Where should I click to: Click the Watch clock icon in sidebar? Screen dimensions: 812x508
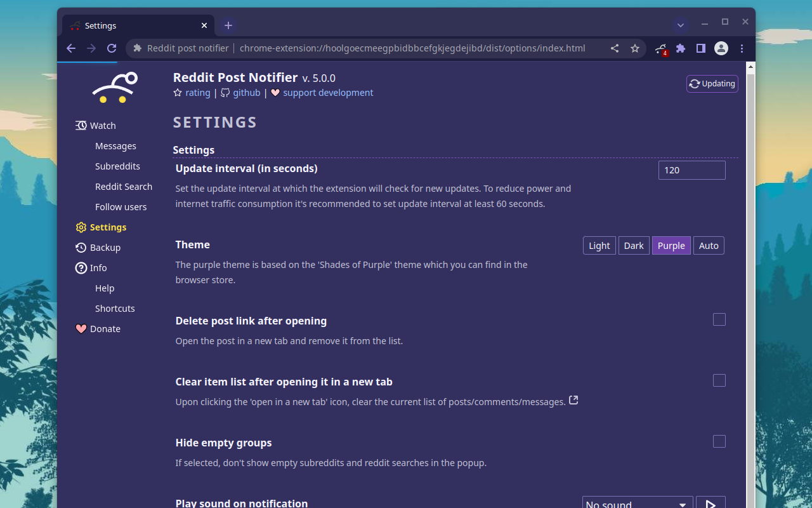pyautogui.click(x=81, y=126)
